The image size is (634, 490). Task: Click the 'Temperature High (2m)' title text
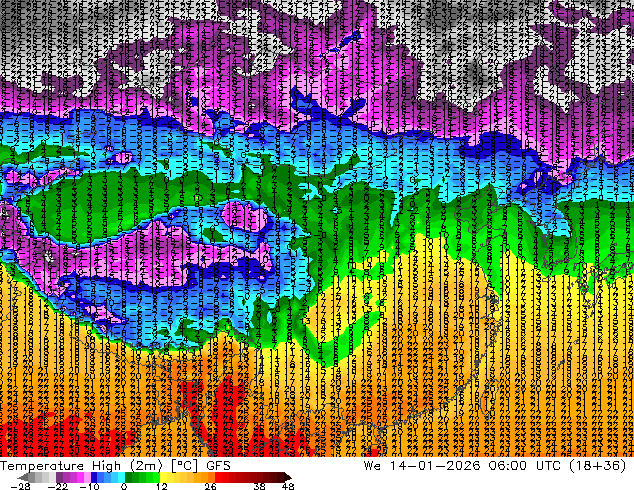(x=81, y=466)
